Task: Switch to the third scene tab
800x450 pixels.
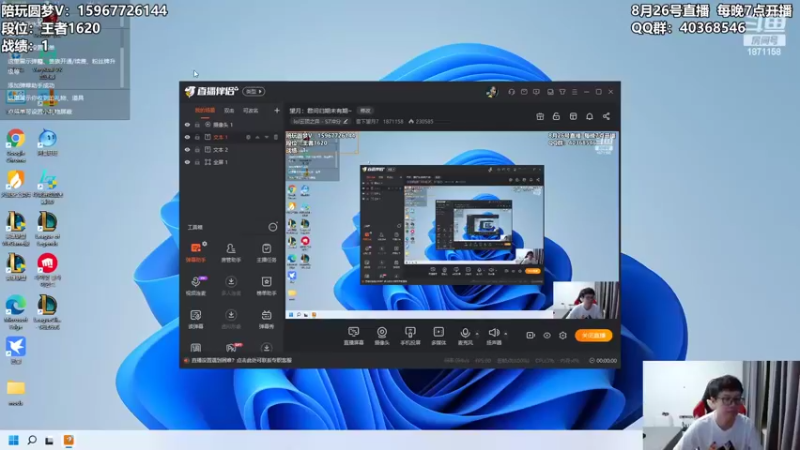Action: [x=251, y=110]
